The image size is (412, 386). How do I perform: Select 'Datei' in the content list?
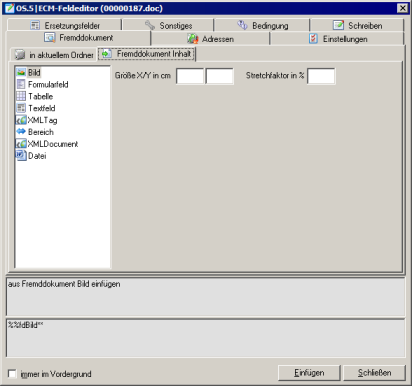click(x=37, y=156)
